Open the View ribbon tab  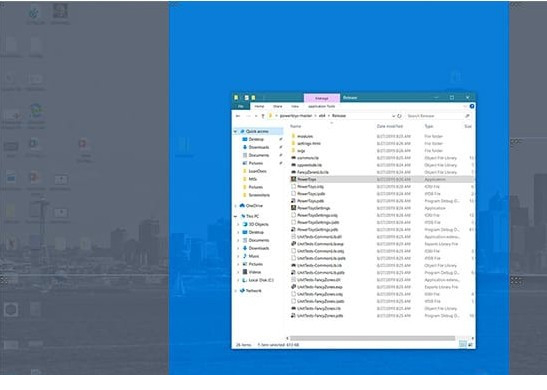coord(295,106)
